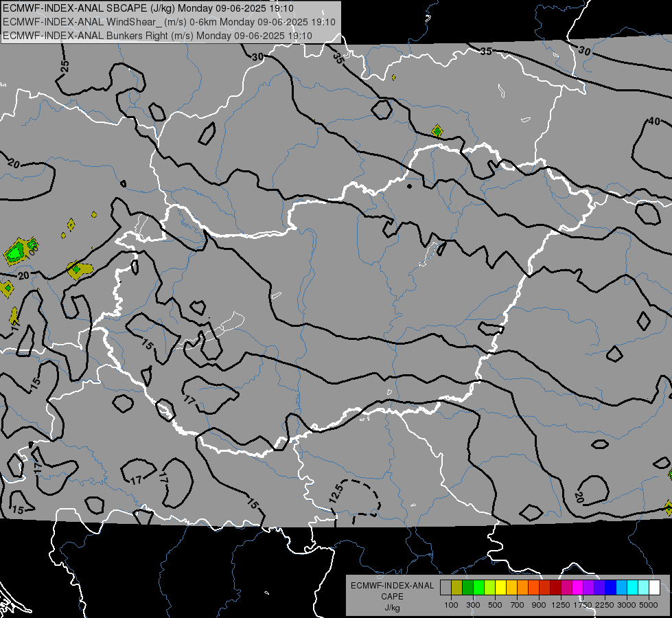Click the CAPE label in legend
The height and width of the screenshot is (618, 672).
392,597
